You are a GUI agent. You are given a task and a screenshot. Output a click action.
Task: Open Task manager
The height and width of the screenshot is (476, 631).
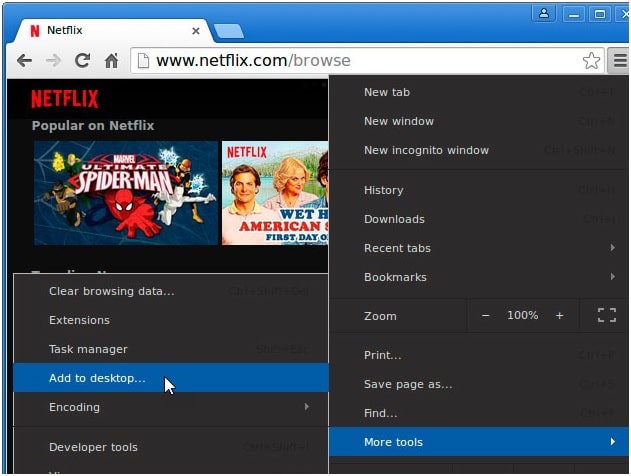171,349
